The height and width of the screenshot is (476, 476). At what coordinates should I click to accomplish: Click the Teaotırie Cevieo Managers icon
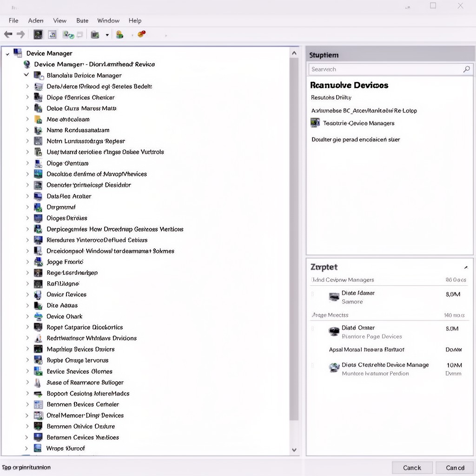click(x=315, y=123)
